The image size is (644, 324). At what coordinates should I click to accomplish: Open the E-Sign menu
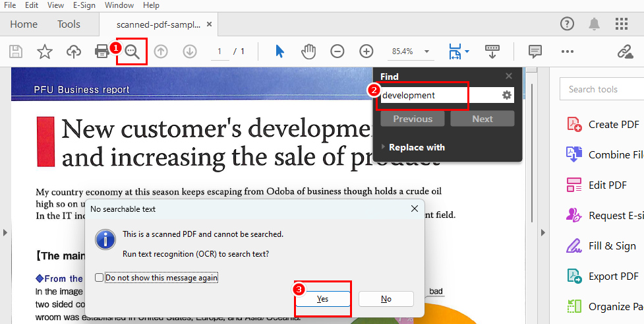pyautogui.click(x=84, y=5)
